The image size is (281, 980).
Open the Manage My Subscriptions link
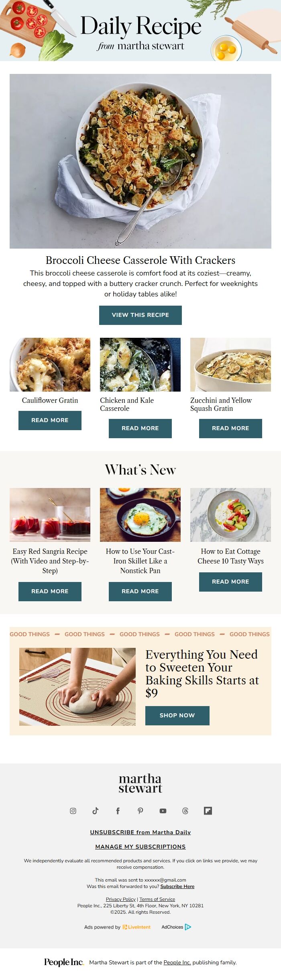click(140, 847)
